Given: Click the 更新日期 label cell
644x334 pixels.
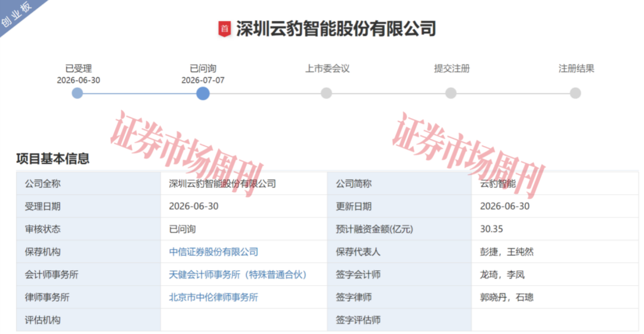Looking at the screenshot, I should click(x=399, y=206).
